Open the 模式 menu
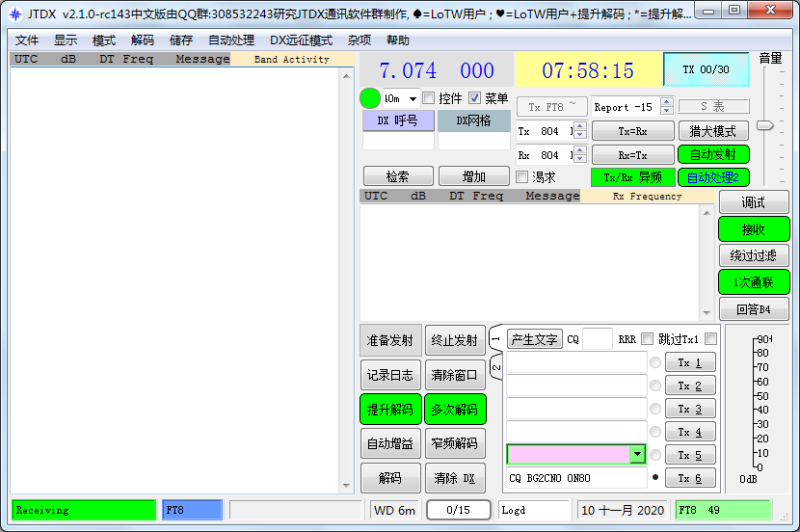Viewport: 800px width, 532px height. tap(104, 40)
